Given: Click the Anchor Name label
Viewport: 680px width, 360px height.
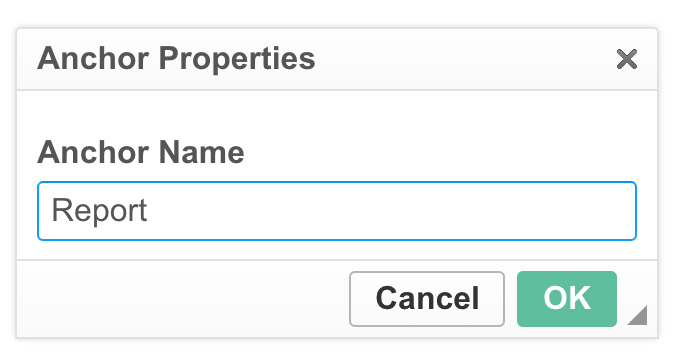Looking at the screenshot, I should point(141,152).
